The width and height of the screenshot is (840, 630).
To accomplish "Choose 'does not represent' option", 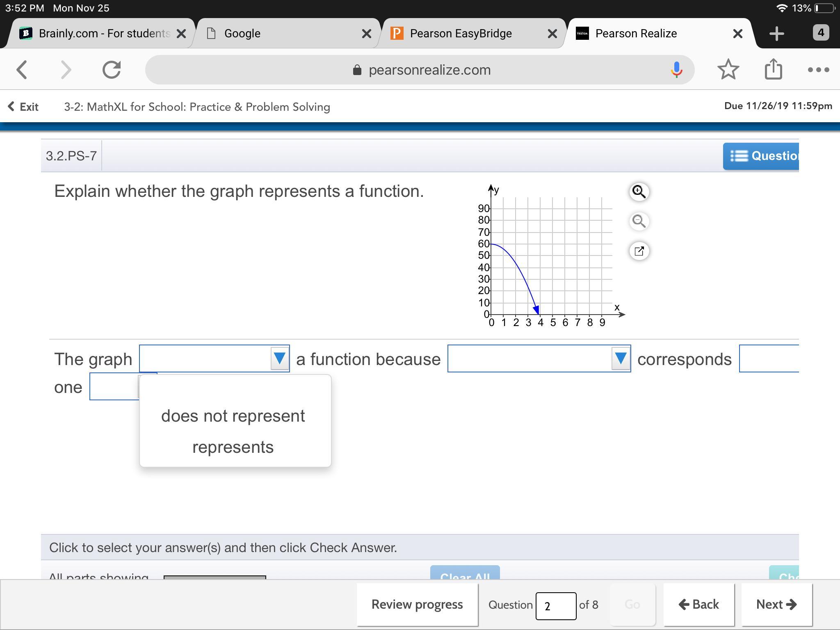I will [x=233, y=416].
